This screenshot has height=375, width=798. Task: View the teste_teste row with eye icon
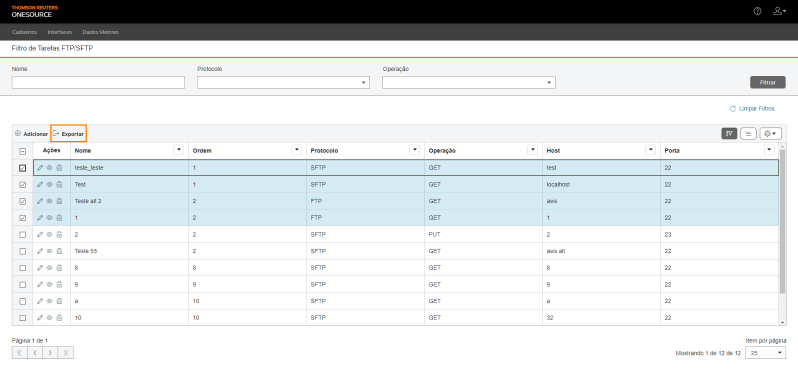tap(49, 167)
